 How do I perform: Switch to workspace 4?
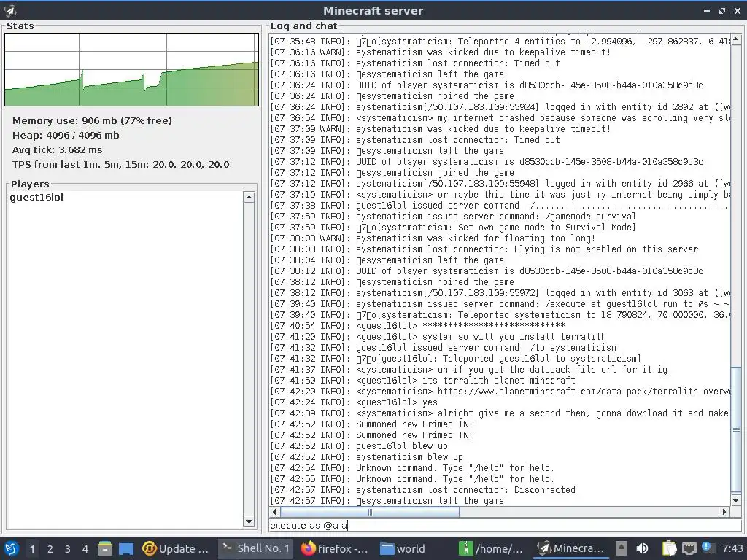(85, 549)
